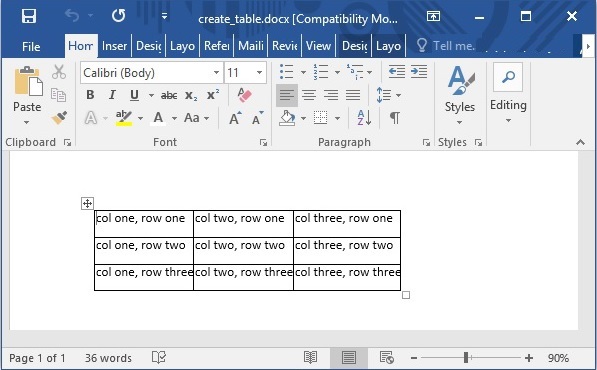Justify the paragraph text
Screen dimensions: 597x370
353,95
